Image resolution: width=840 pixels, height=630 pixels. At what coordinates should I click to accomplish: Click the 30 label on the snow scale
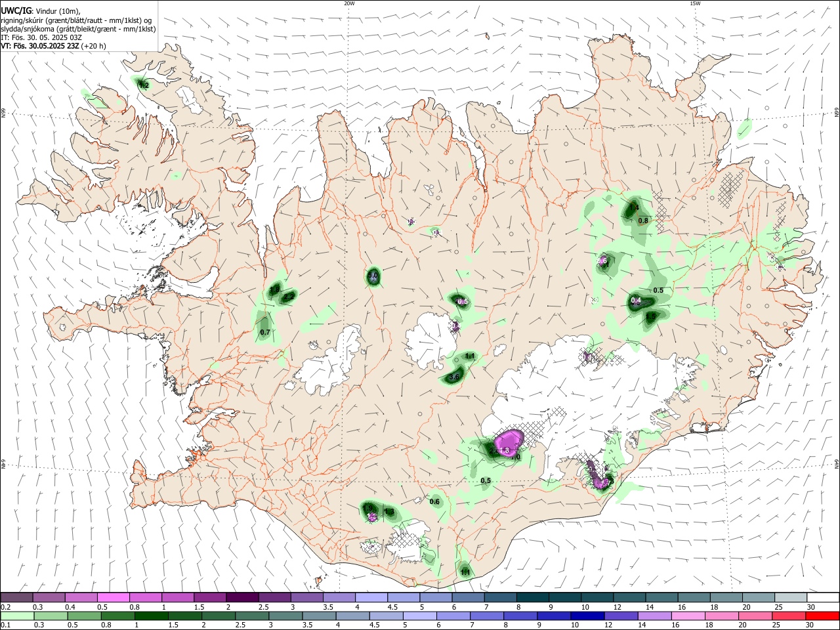[x=811, y=607]
